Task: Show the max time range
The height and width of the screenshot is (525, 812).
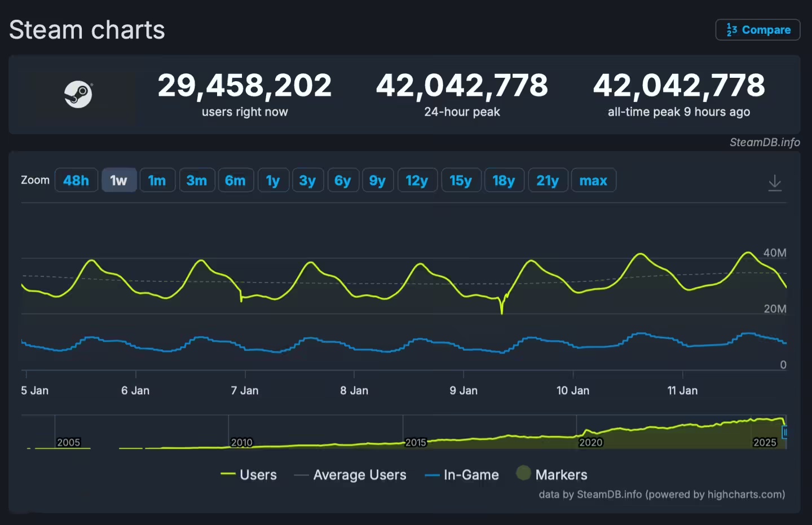Action: (593, 180)
